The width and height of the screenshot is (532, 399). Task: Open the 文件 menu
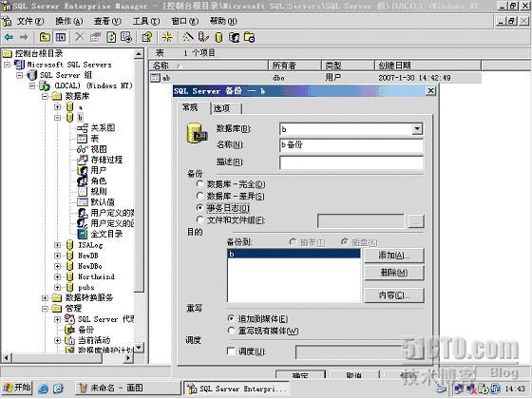coord(30,21)
